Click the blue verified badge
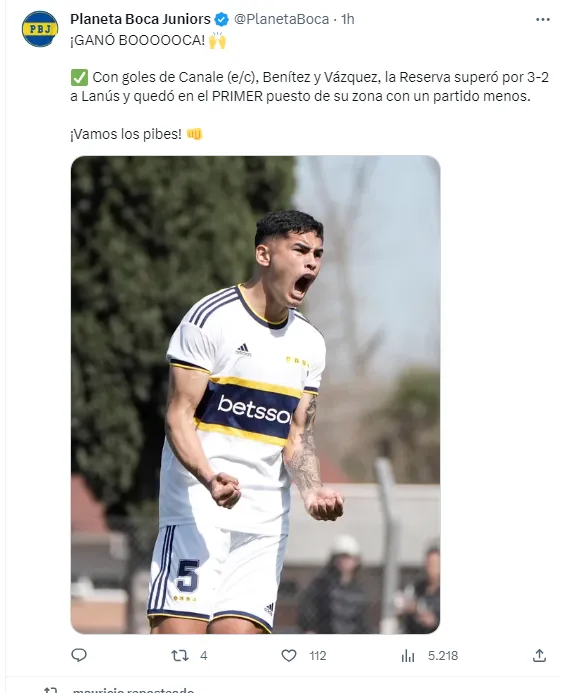Viewport: 561px width, 693px height. pyautogui.click(x=221, y=19)
